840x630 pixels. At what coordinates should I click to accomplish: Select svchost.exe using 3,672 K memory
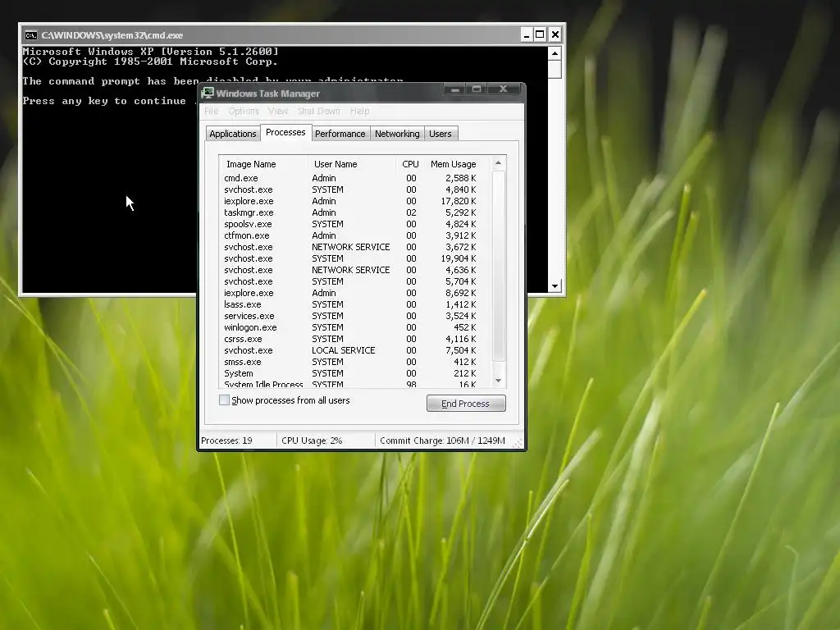click(x=354, y=247)
